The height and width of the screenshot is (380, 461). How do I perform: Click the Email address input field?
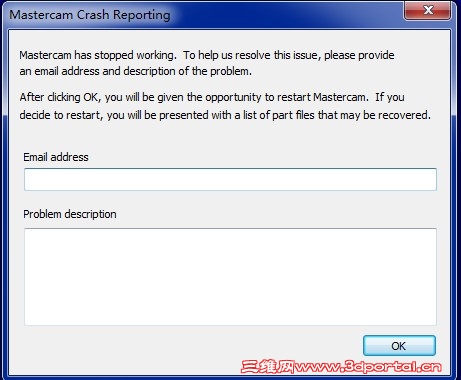(230, 179)
